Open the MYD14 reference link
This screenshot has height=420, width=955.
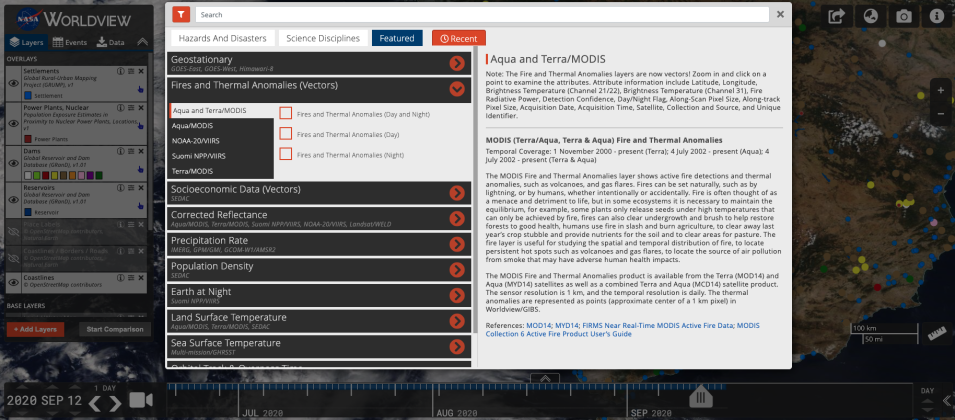(x=566, y=326)
